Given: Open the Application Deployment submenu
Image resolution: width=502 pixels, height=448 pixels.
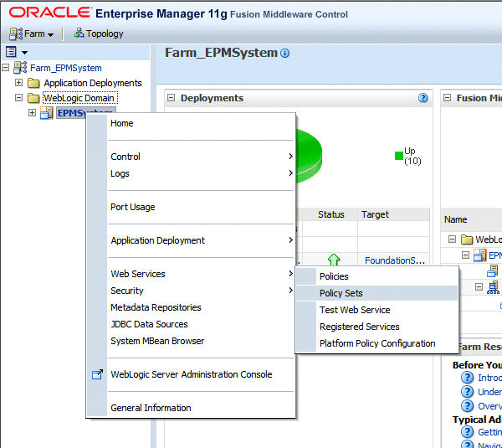Looking at the screenshot, I should (x=201, y=240).
